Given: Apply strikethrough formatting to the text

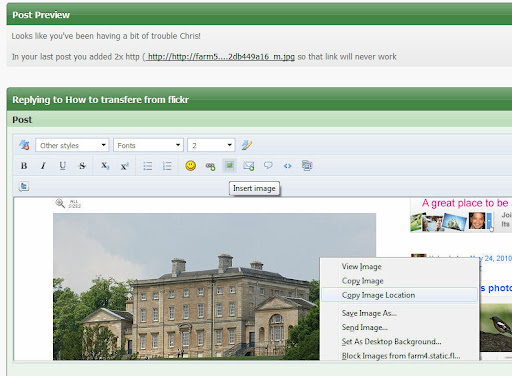Looking at the screenshot, I should tap(82, 166).
